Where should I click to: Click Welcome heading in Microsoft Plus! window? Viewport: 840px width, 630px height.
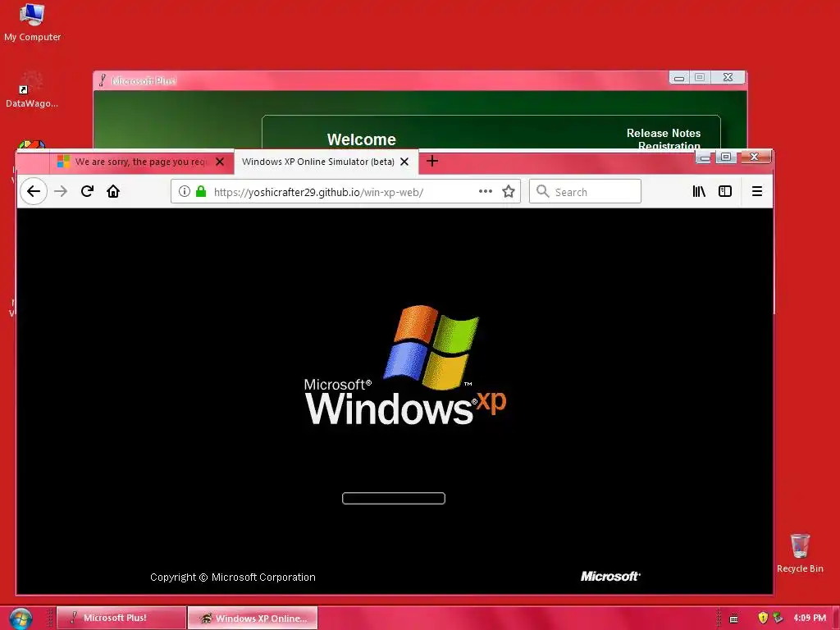[362, 139]
